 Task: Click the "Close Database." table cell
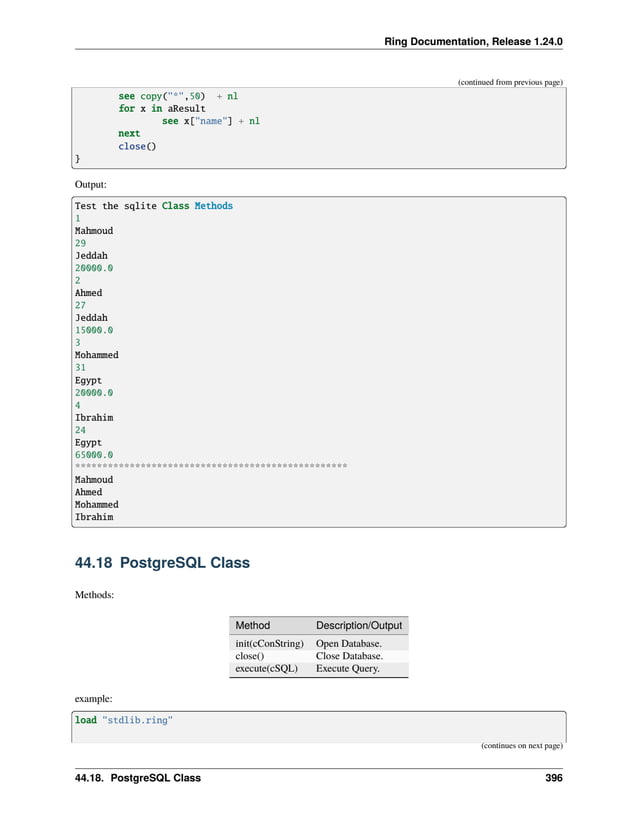(x=349, y=656)
